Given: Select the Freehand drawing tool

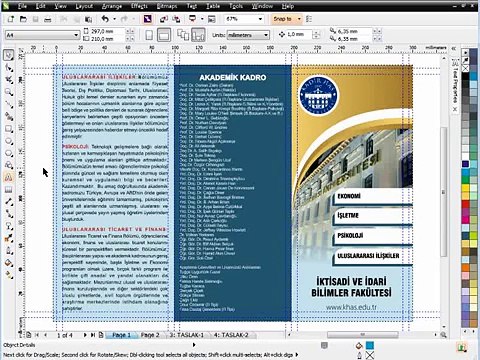Looking at the screenshot, I should tap(9, 104).
